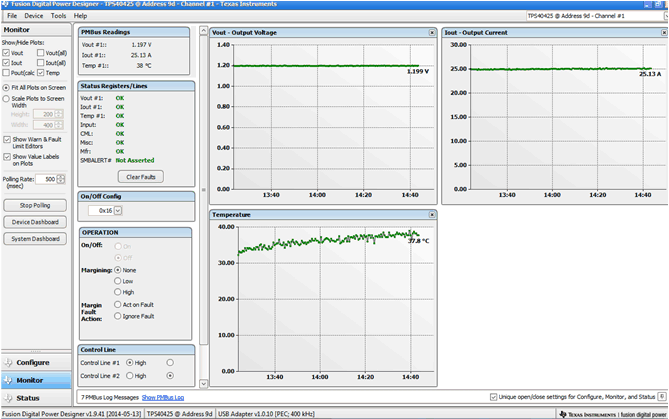The width and height of the screenshot is (669, 419).
Task: Close the Vout Output Voltage plot
Action: click(x=432, y=32)
